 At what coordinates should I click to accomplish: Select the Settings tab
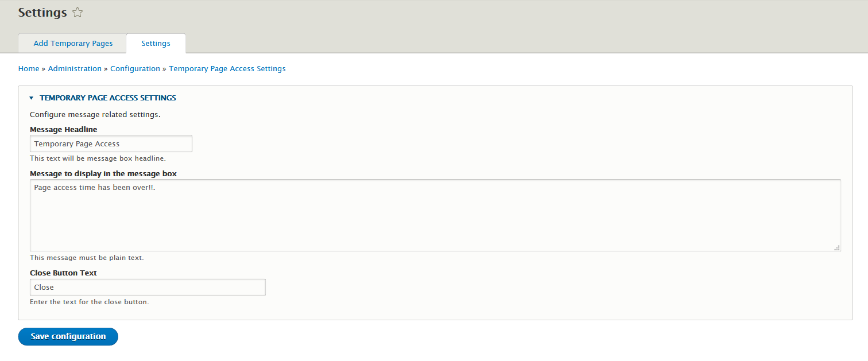click(156, 43)
